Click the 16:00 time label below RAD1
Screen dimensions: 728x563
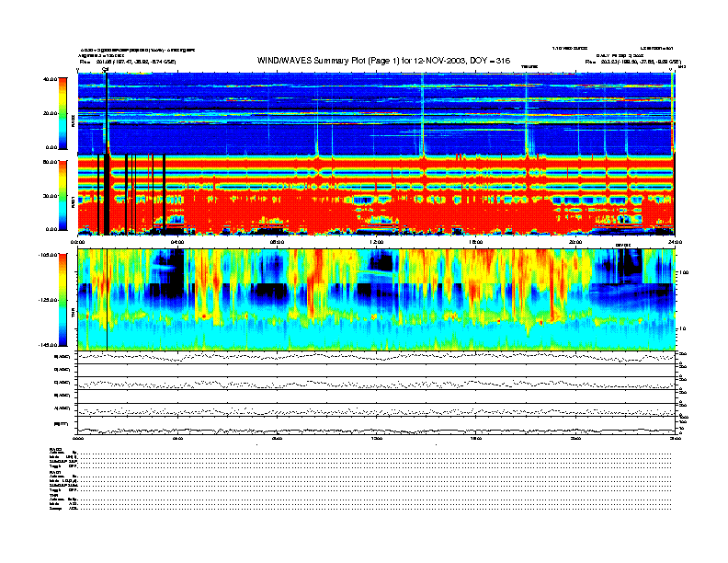(475, 242)
